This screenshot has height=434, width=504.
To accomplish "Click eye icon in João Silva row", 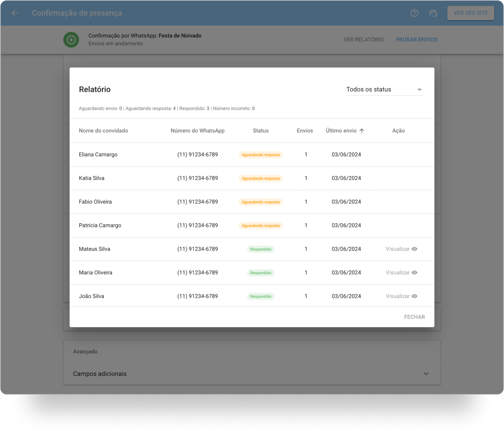I will point(414,296).
